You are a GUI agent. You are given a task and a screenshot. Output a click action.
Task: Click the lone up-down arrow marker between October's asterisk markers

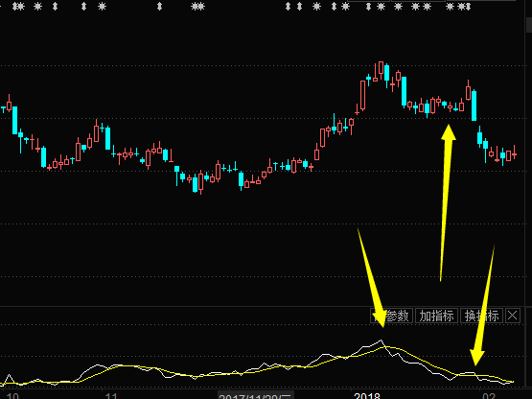pos(56,6)
